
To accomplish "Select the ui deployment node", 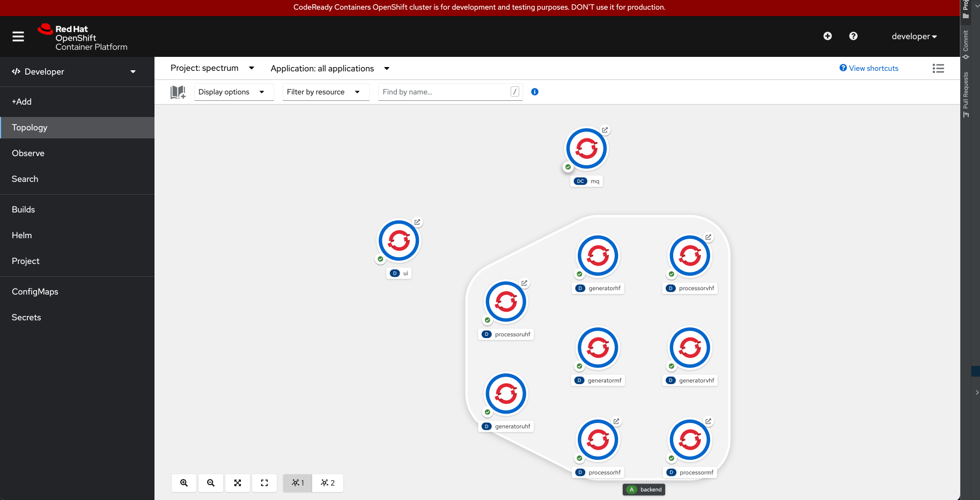I will coord(399,241).
